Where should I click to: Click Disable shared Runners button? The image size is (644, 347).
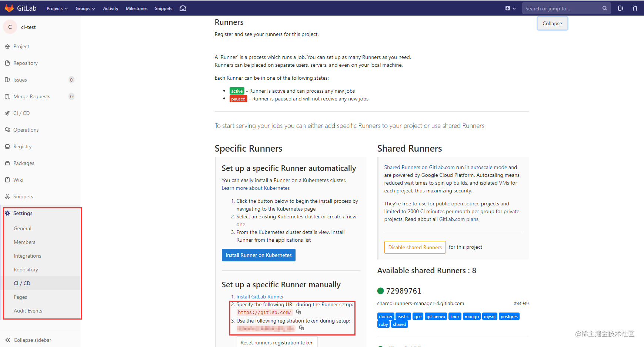click(415, 247)
